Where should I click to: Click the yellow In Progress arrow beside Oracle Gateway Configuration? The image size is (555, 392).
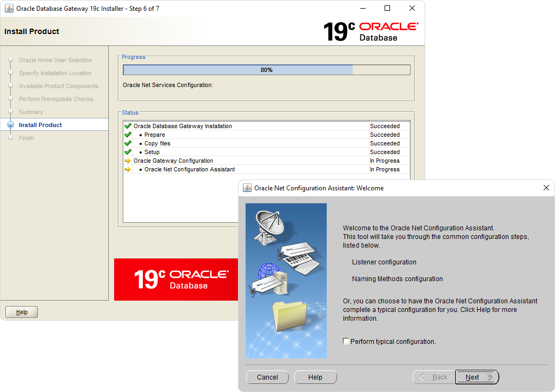(x=128, y=161)
